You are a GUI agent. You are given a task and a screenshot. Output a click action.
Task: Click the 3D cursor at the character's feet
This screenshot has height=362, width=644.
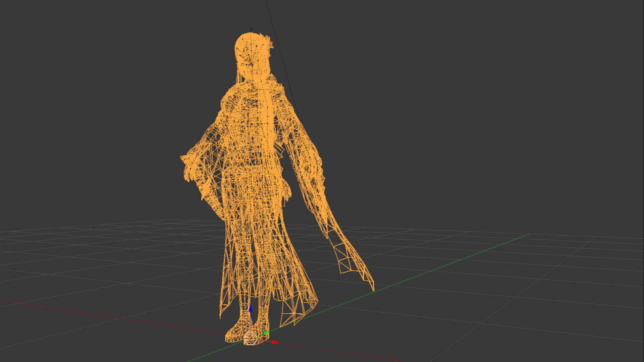click(250, 339)
